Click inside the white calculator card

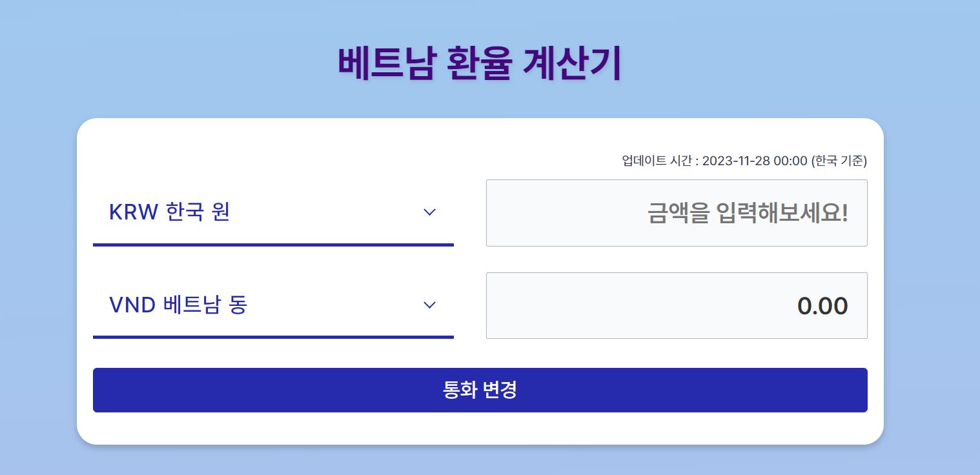coord(480,281)
